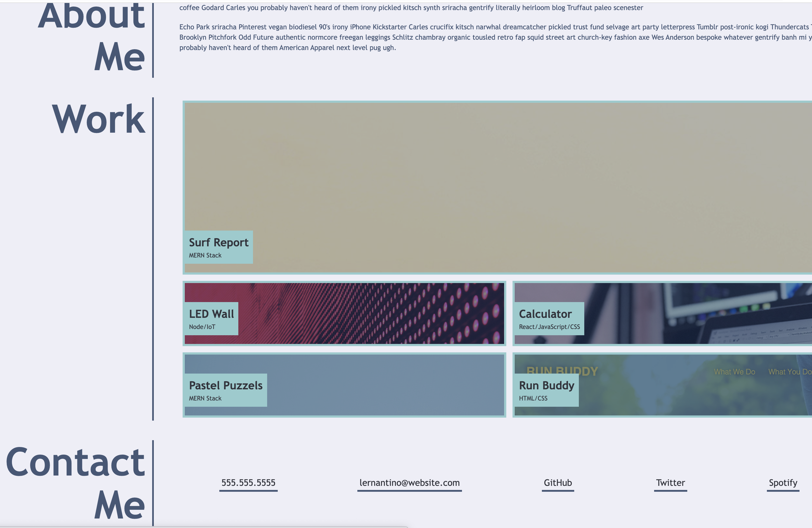Open the GitHub contact link
This screenshot has width=812, height=528.
click(557, 483)
